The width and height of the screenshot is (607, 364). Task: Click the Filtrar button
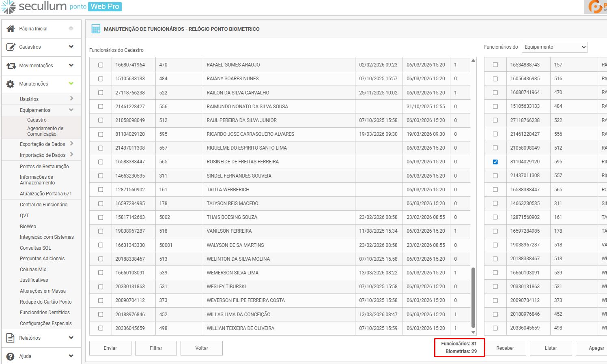pos(156,348)
